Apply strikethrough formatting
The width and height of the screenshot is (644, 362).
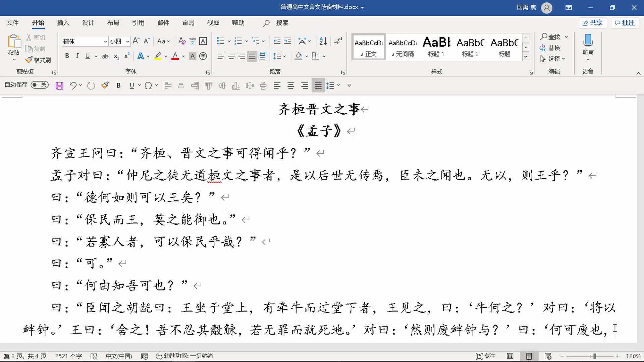click(105, 56)
